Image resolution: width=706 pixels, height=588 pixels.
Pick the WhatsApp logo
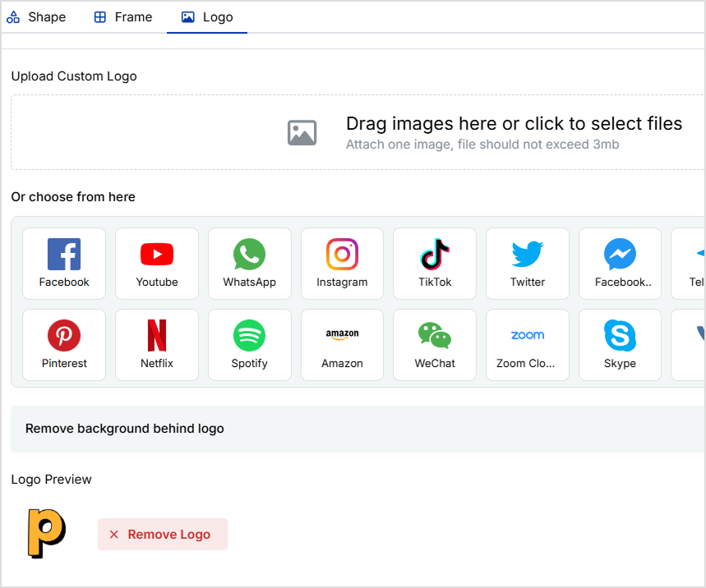[x=249, y=263]
